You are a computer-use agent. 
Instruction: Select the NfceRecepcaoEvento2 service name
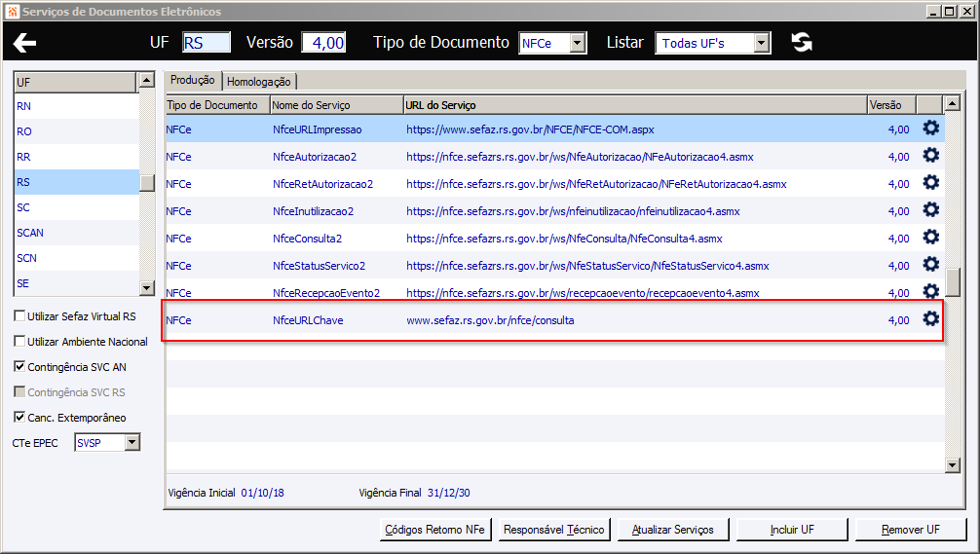[x=326, y=293]
